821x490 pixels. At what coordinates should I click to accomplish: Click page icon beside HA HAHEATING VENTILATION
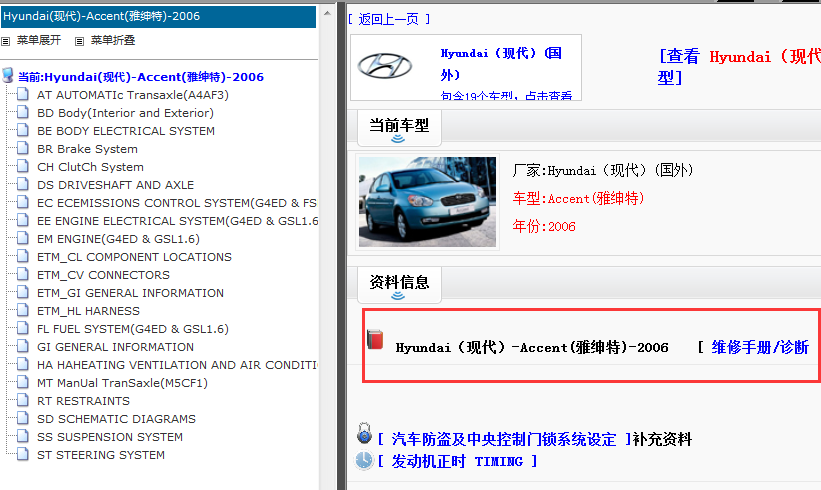pyautogui.click(x=23, y=364)
